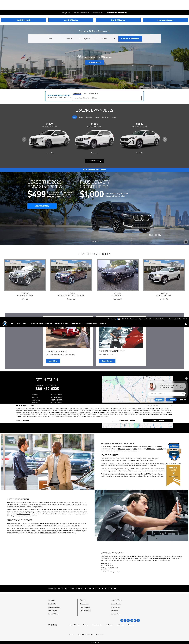Click Learn More under BMW Value Service
The width and height of the screenshot is (189, 644).
(x=53, y=361)
